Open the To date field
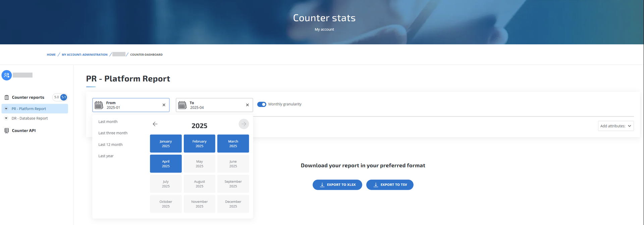 point(214,105)
